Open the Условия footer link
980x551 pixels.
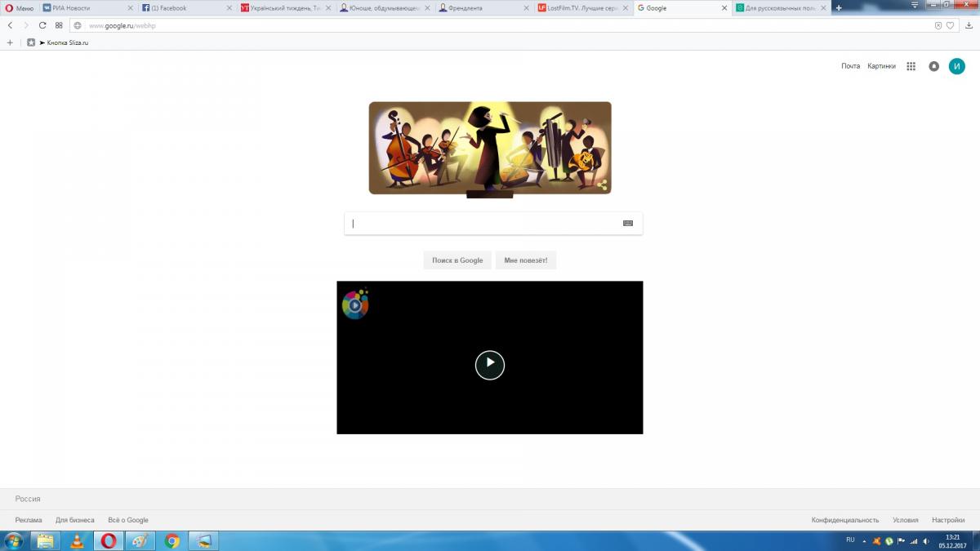(x=906, y=520)
